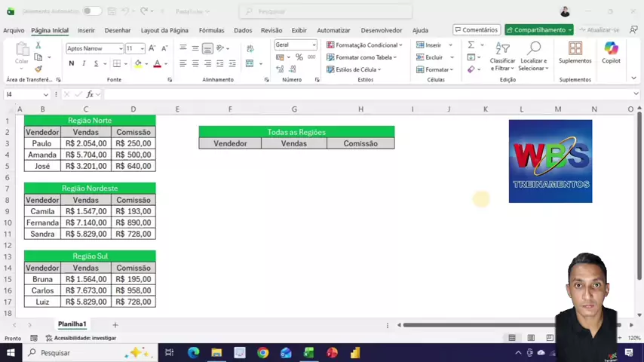This screenshot has height=362, width=644.
Task: Click the yellow fill color bucket
Action: [137, 64]
